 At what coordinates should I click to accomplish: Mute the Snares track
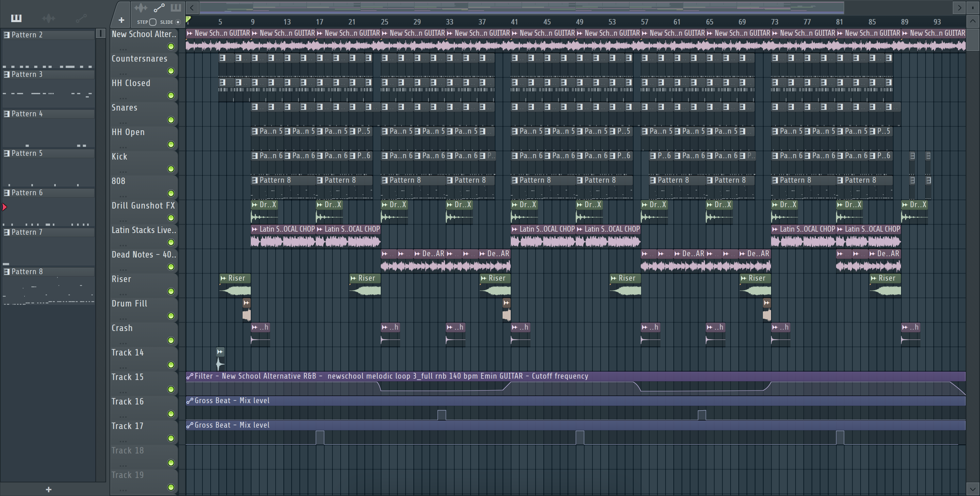coord(171,120)
